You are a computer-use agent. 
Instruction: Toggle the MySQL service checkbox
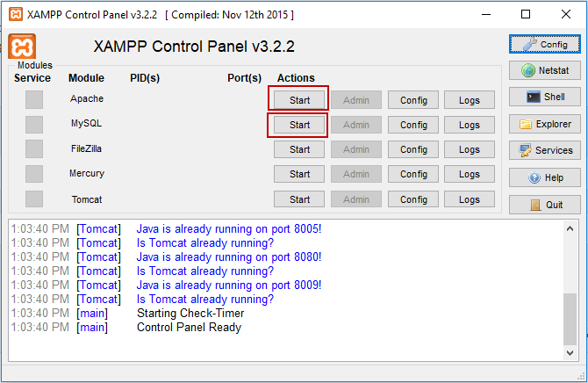click(34, 125)
